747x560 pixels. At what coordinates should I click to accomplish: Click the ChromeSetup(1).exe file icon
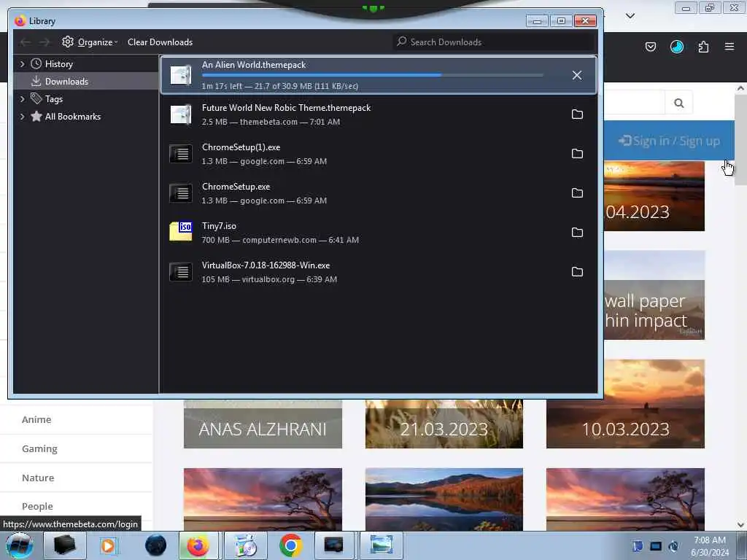181,153
